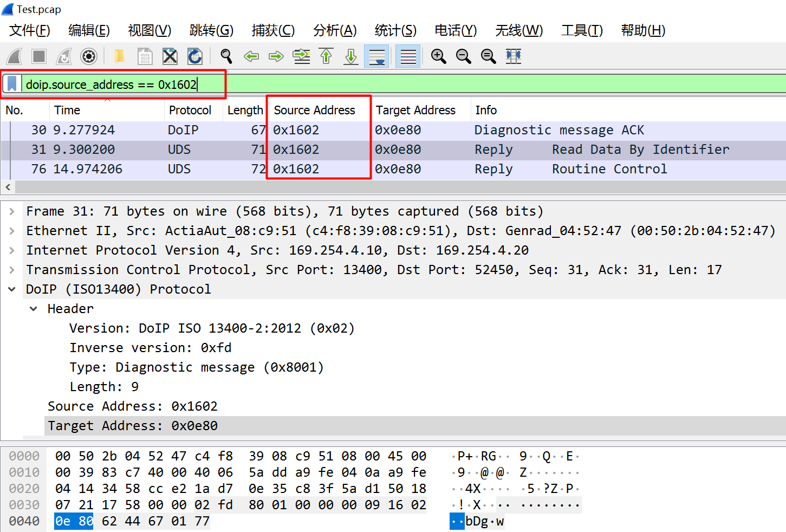The width and height of the screenshot is (786, 532).
Task: Click the filter bookmark icon
Action: pos(11,83)
